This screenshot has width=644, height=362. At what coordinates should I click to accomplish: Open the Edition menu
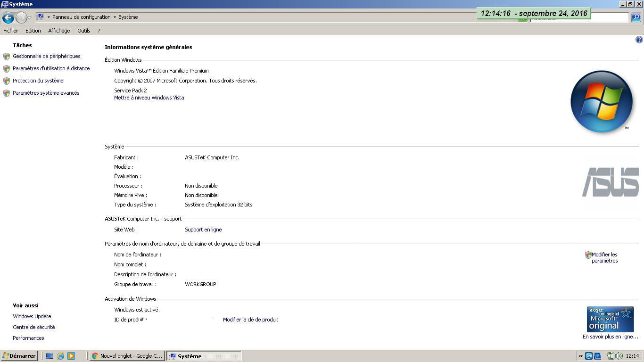33,31
